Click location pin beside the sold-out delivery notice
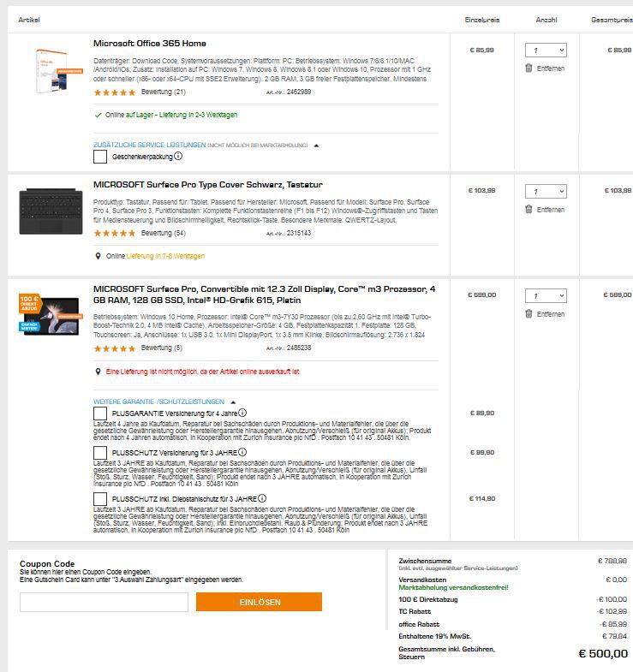Screen dimensions: 633x672 pyautogui.click(x=98, y=372)
